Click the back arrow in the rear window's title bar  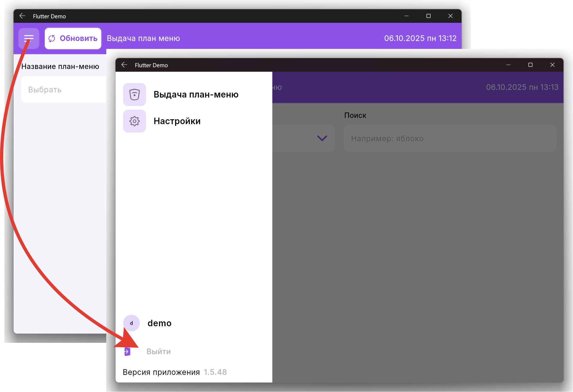click(x=22, y=16)
